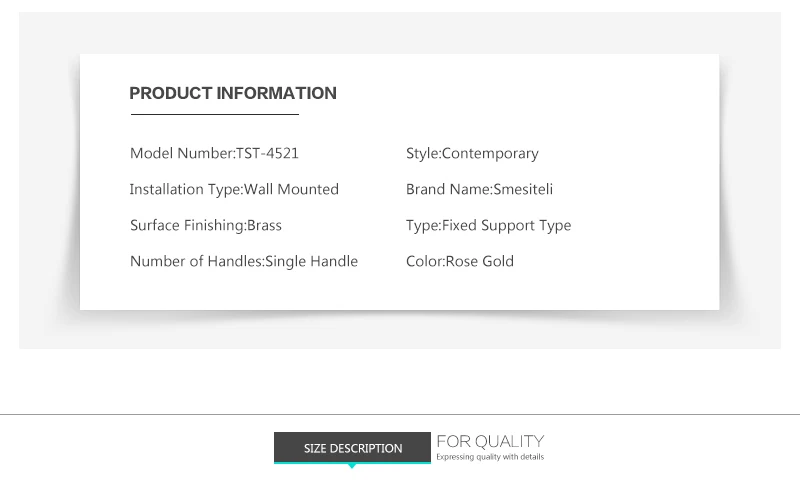This screenshot has width=800, height=490.
Task: Click the white product information card
Action: pos(399,182)
